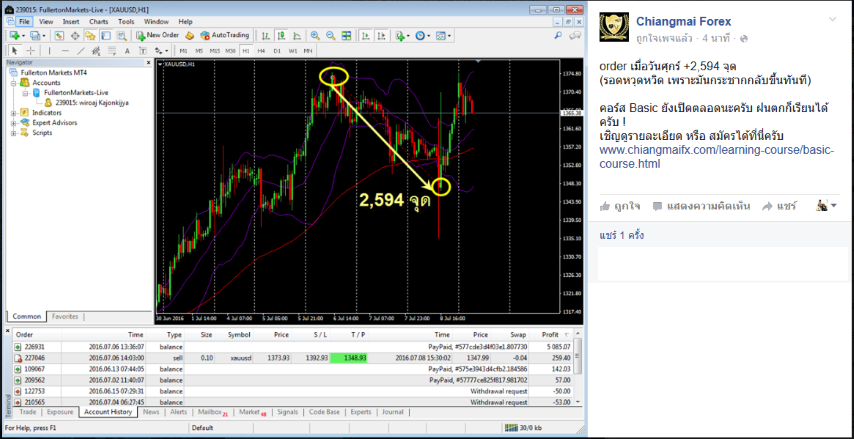854x439 pixels.
Task: Select the Equidistant Channel tool
Action: tap(96, 51)
